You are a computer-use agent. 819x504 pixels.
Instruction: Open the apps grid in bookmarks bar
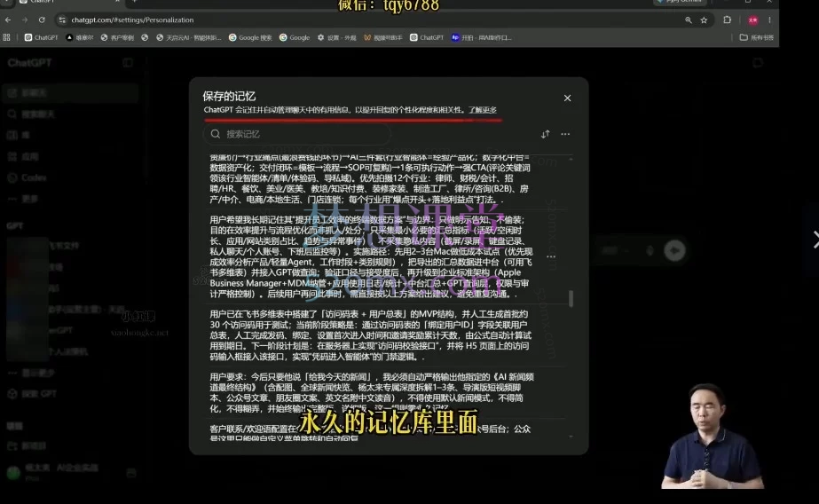[x=7, y=37]
